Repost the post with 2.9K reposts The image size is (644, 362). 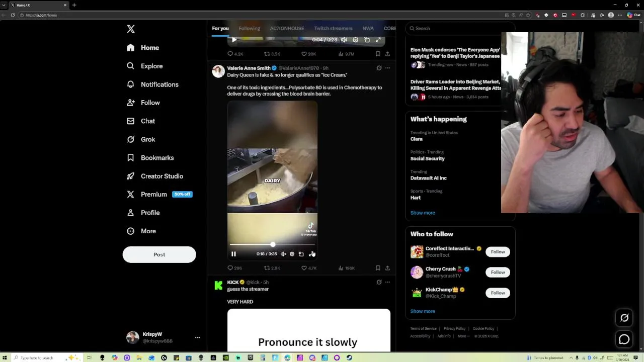pos(272,268)
